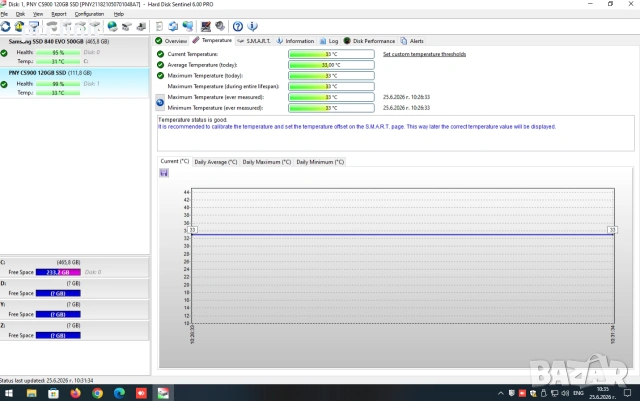640x401 pixels.
Task: Click the Current Temperature 33 °C bar
Action: 331,54
